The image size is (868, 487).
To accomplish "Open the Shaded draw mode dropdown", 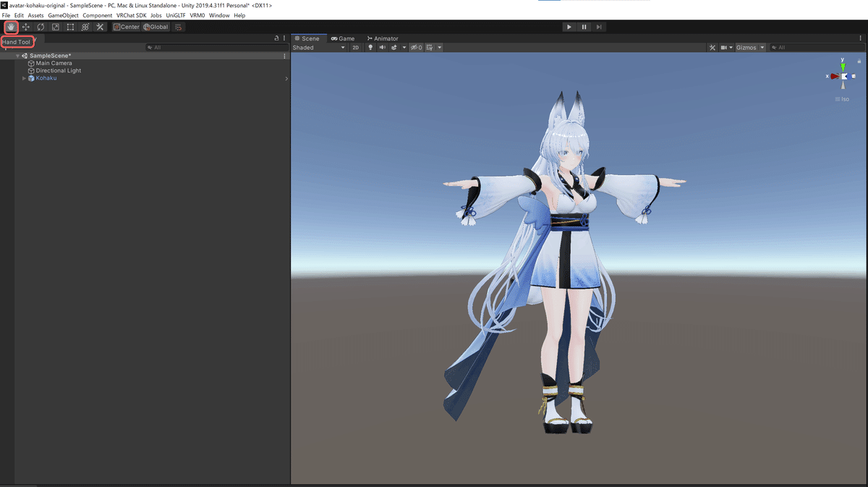I will click(x=319, y=48).
